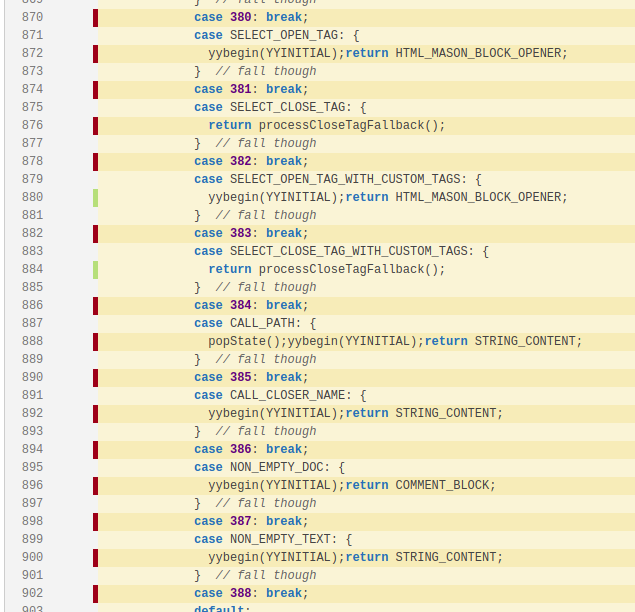Screen dimensions: 635x612
Task: Click line number 884
Action: coord(32,269)
